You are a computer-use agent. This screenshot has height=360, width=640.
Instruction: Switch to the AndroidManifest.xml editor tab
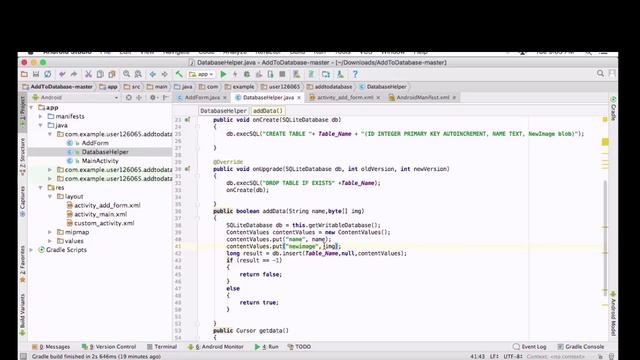[x=422, y=98]
